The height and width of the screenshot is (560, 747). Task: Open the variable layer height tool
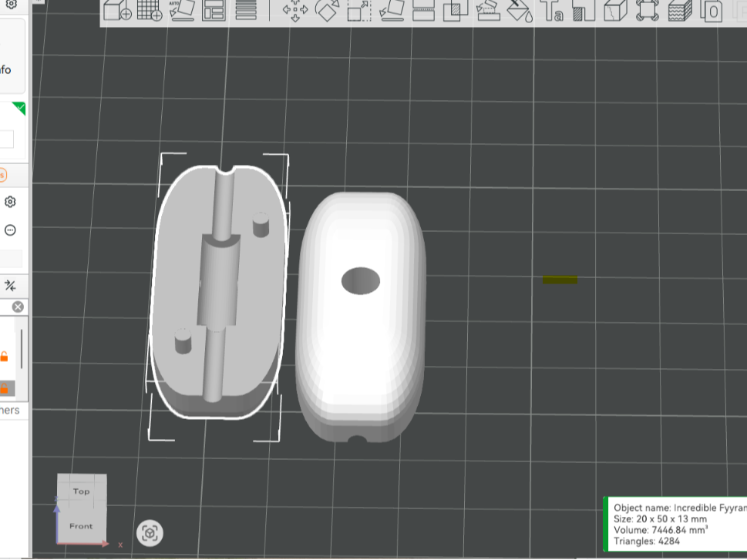pyautogui.click(x=246, y=10)
